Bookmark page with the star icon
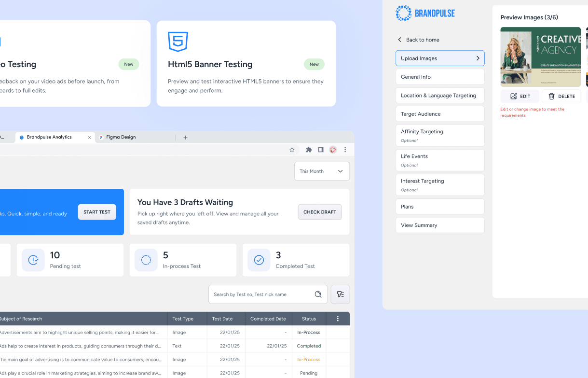This screenshot has height=378, width=588. click(x=292, y=150)
